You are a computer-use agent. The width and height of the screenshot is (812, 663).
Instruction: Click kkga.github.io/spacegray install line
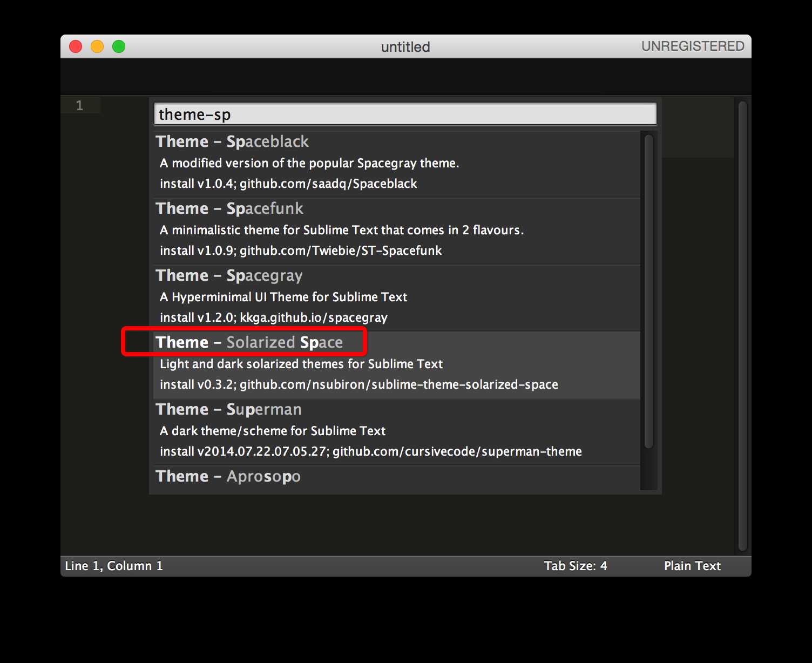click(x=274, y=317)
